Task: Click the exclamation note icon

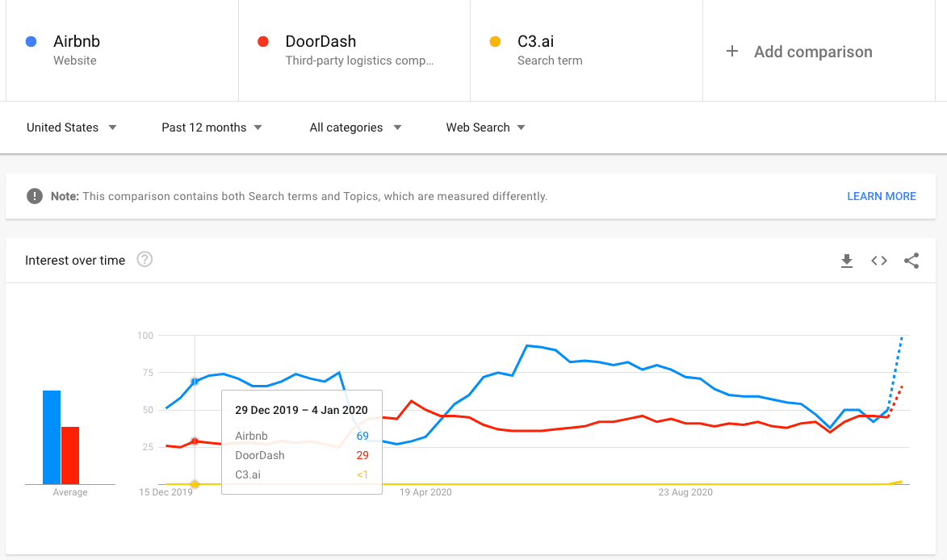Action: (x=35, y=196)
